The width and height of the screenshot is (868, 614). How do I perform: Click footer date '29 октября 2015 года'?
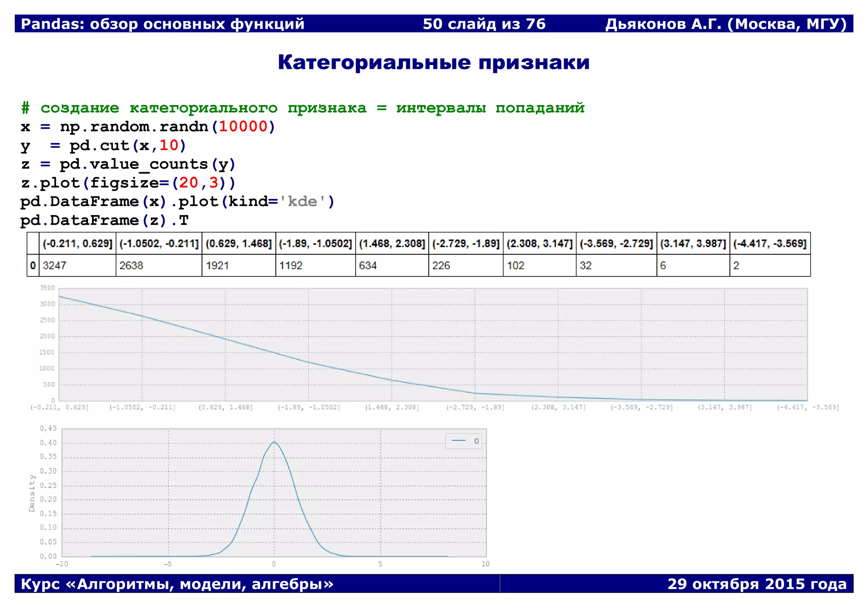pyautogui.click(x=757, y=584)
